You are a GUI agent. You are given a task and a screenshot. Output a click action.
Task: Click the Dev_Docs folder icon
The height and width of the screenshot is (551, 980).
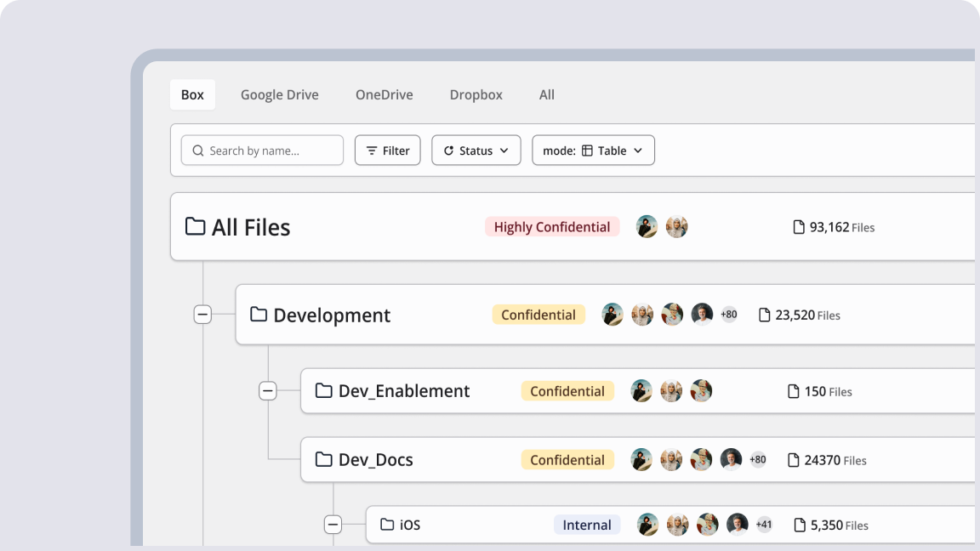point(324,459)
